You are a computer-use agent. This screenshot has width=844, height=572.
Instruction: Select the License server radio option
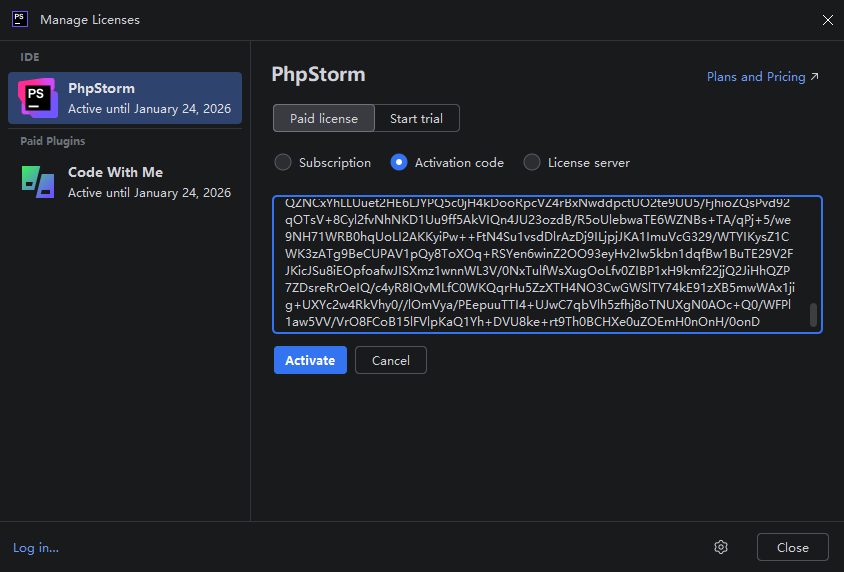click(x=532, y=162)
